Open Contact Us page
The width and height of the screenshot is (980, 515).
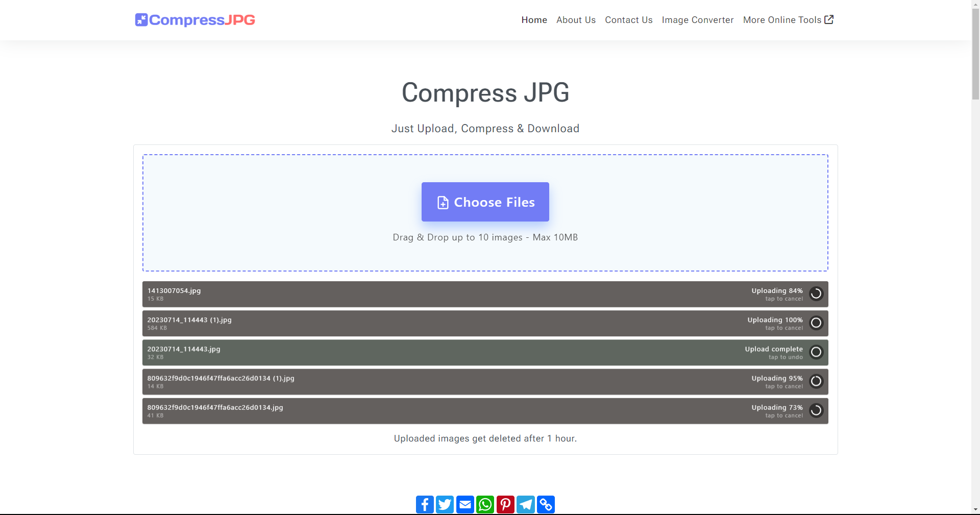628,20
